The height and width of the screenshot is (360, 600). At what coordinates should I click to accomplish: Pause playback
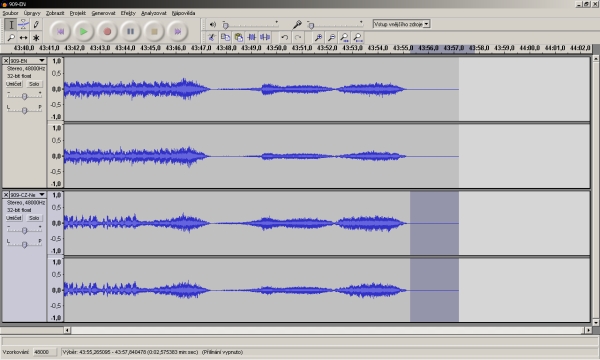pyautogui.click(x=130, y=31)
